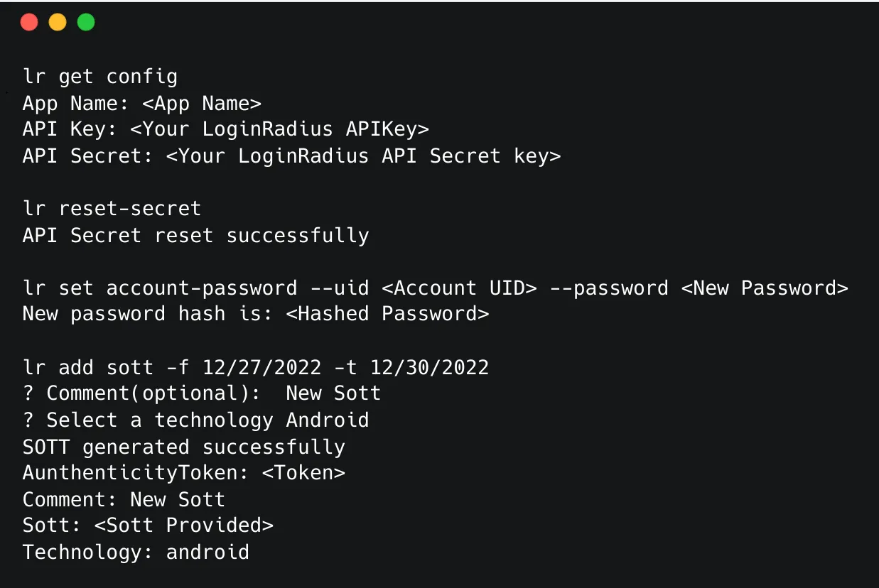
Task: Click the '<Token>' AuthenticityToken value
Action: click(303, 473)
